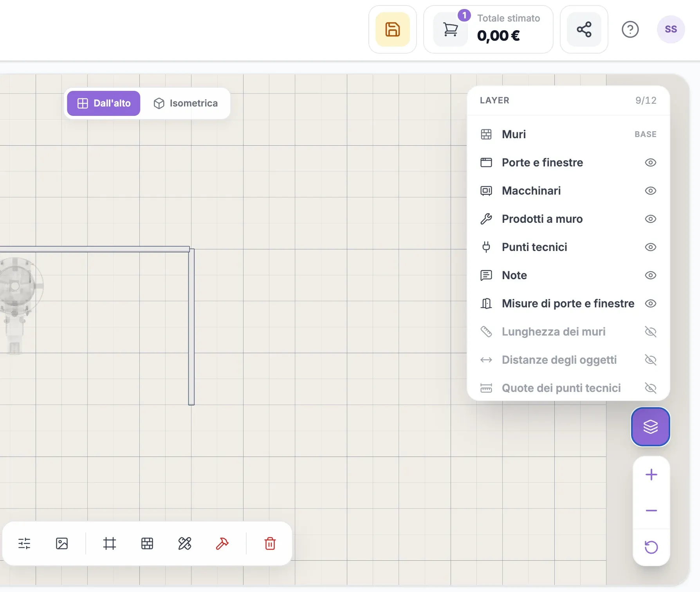Click the Note layer label
Image resolution: width=700 pixels, height=592 pixels.
(x=514, y=275)
